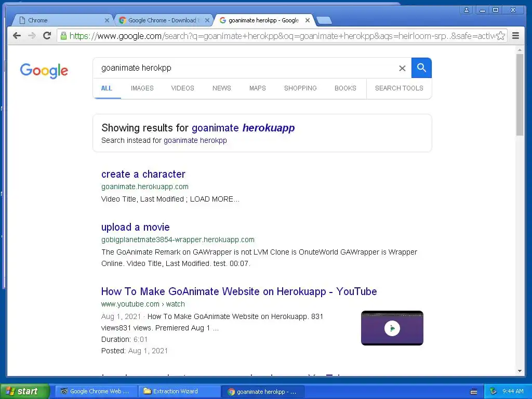Open the 'upload a movie' result
Viewport: 532px width, 399px height.
(x=136, y=227)
